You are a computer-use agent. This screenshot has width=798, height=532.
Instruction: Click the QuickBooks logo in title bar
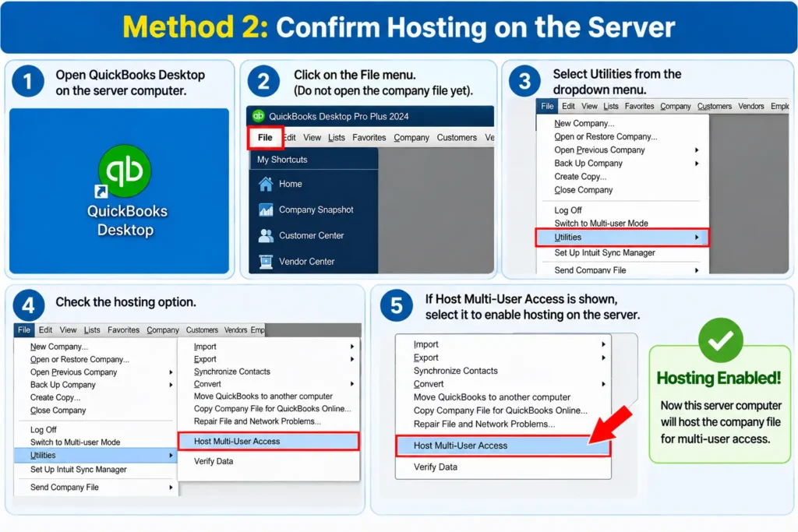click(x=259, y=116)
